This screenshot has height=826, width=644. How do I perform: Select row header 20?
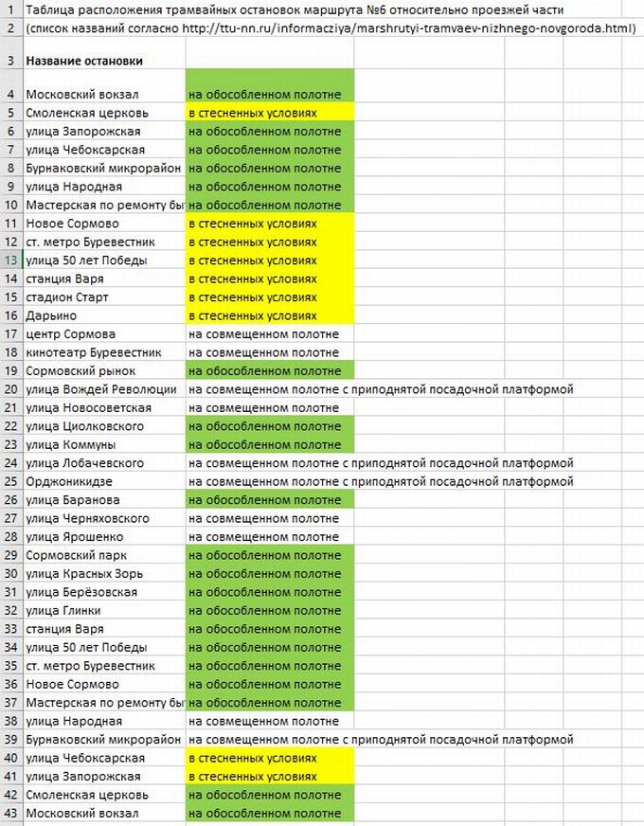[11, 389]
